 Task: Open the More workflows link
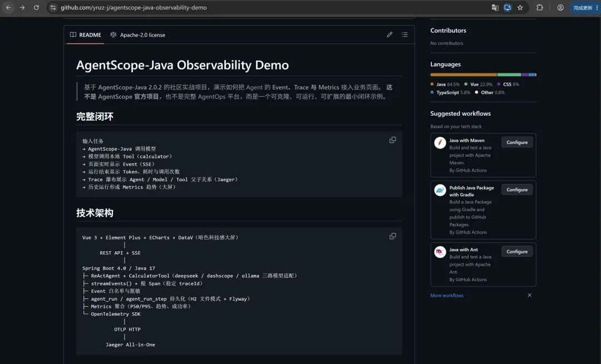point(447,296)
